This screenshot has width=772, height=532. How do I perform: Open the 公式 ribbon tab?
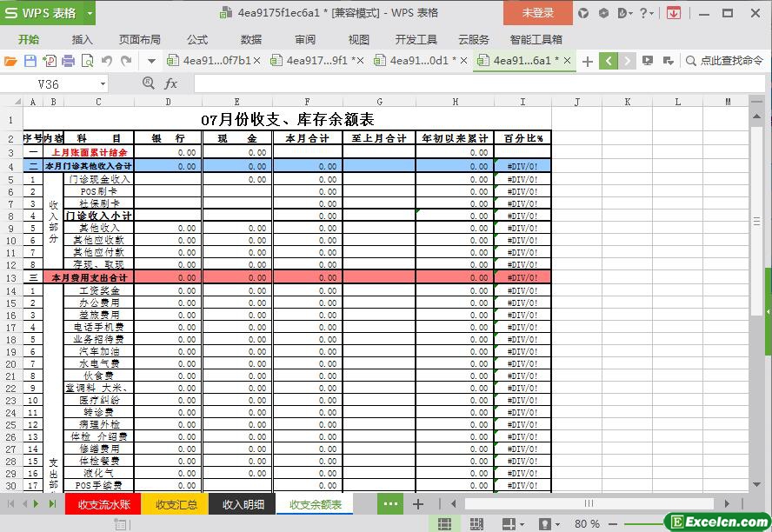tap(197, 39)
